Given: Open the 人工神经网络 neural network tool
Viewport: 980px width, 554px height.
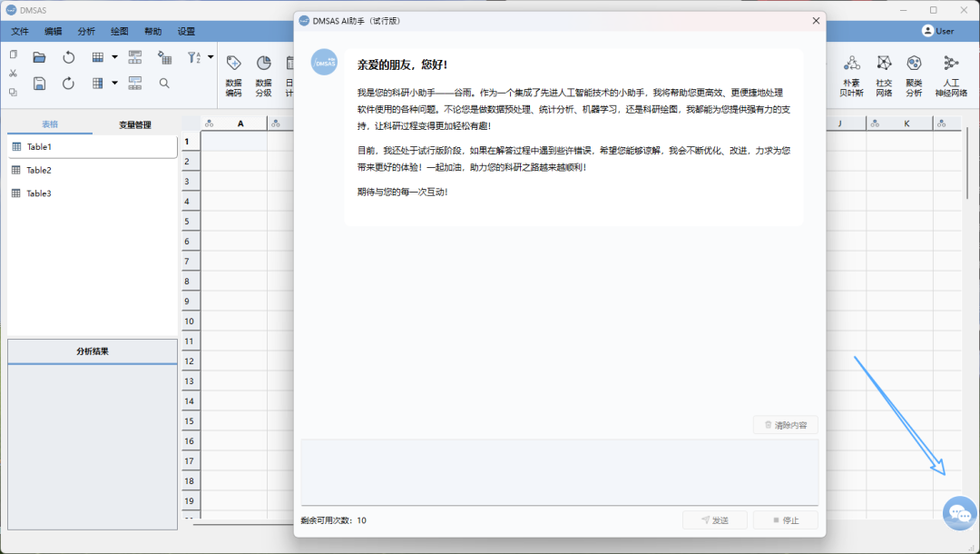Looking at the screenshot, I should tap(950, 74).
